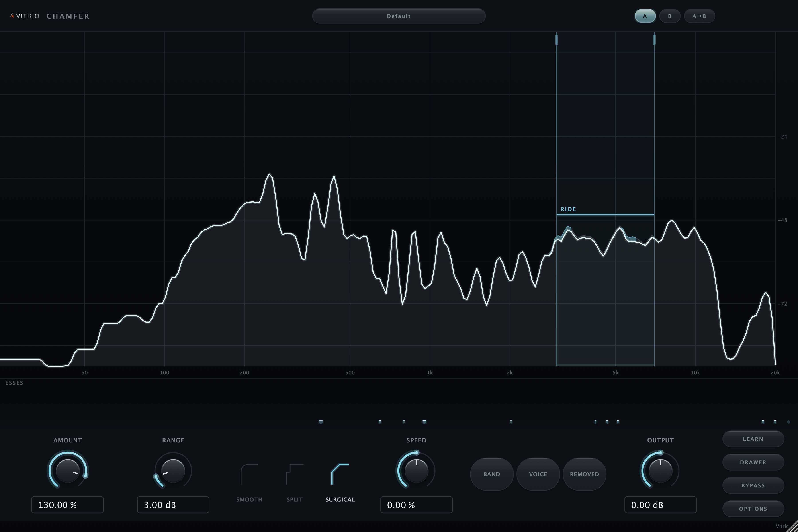The image size is (798, 532).
Task: Click the 1k frequency axis label
Action: click(430, 373)
